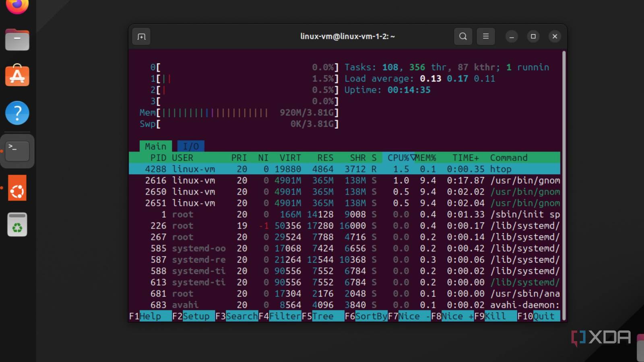Viewport: 644px width, 362px height.
Task: Sort processes by the MEM% column
Action: 426,158
